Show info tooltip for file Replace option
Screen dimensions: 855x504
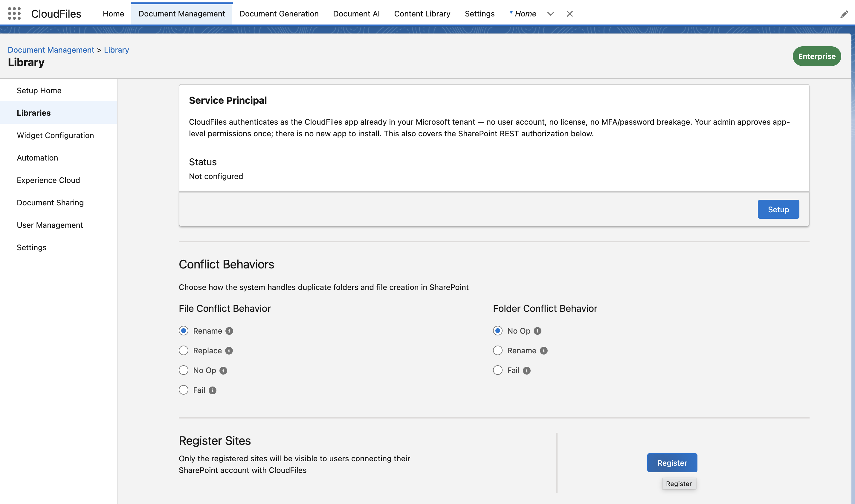[x=229, y=350]
